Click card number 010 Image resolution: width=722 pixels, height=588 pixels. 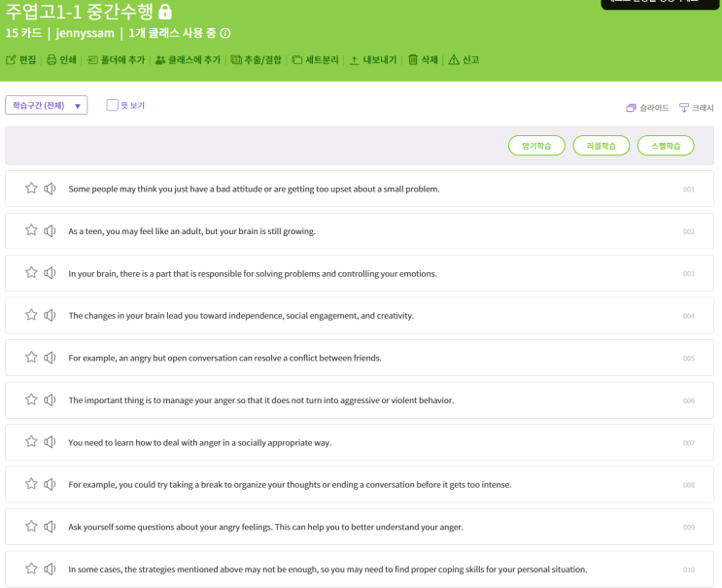pos(688,570)
